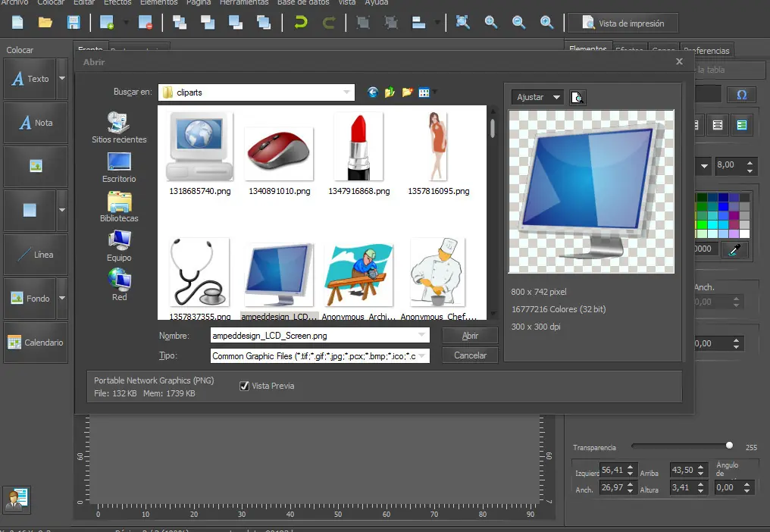Expand the view menu dropdown arrow
The image size is (770, 532).
coord(434,93)
